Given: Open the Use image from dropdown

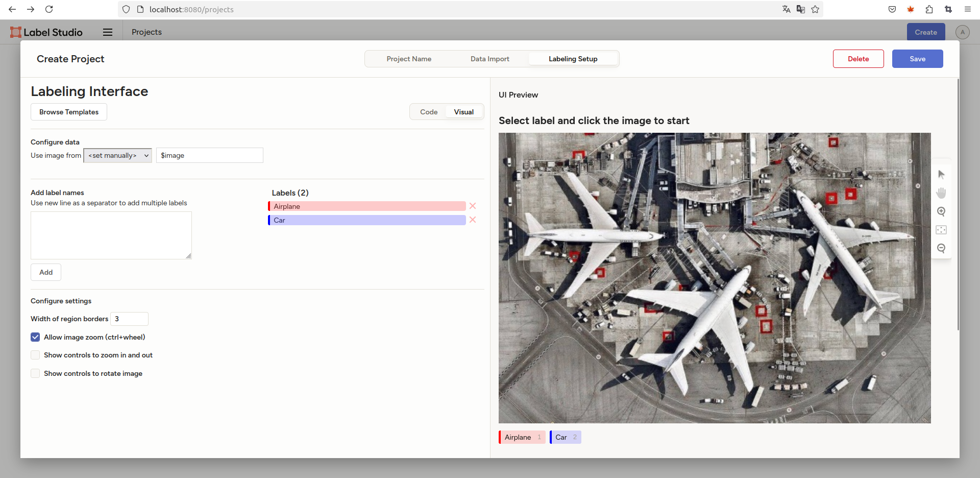Looking at the screenshot, I should tap(118, 155).
